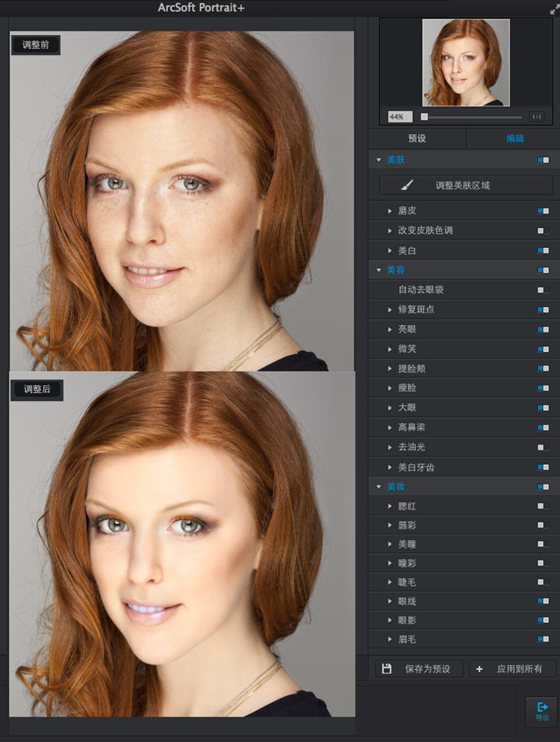
Task: Click the navigator portrait thumbnail
Action: [466, 63]
